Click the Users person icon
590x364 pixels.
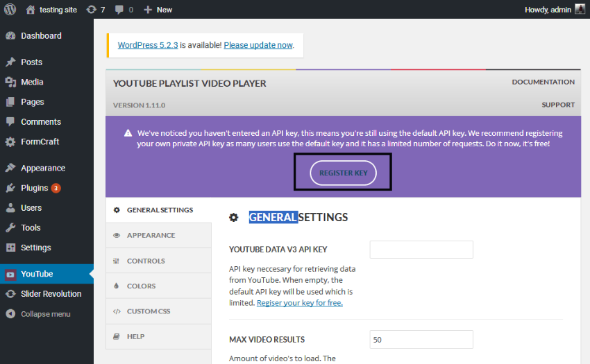point(10,207)
